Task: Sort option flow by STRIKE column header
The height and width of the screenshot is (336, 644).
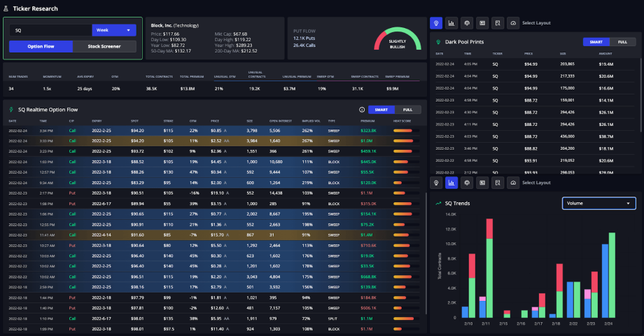Action: point(169,121)
